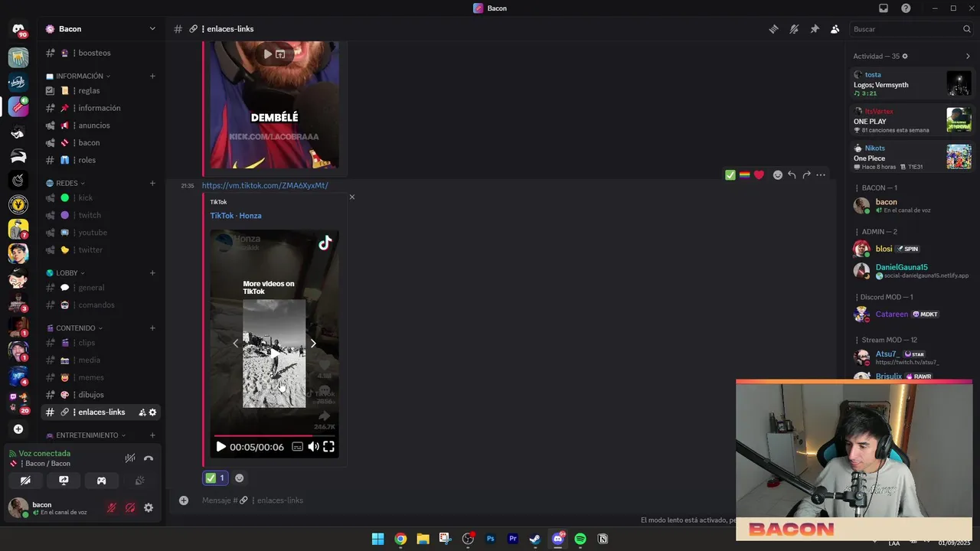This screenshot has width=980, height=551.
Task: Create channel in LOBBY with plus
Action: click(x=152, y=273)
